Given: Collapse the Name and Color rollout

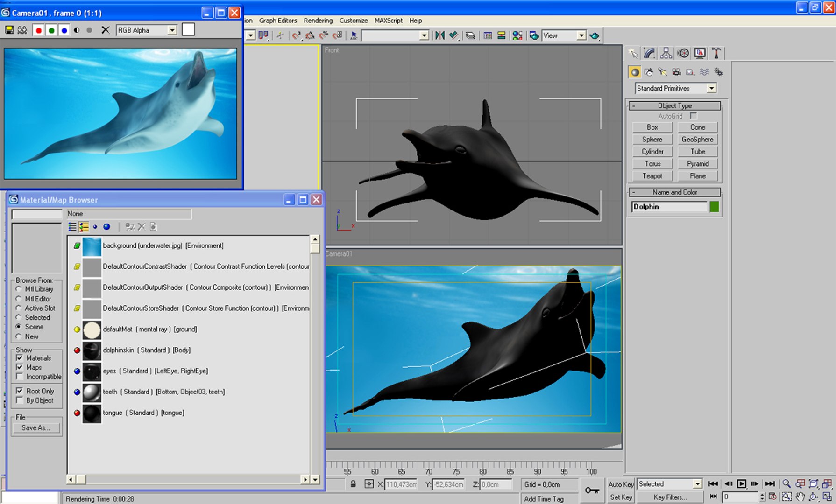Looking at the screenshot, I should click(674, 192).
